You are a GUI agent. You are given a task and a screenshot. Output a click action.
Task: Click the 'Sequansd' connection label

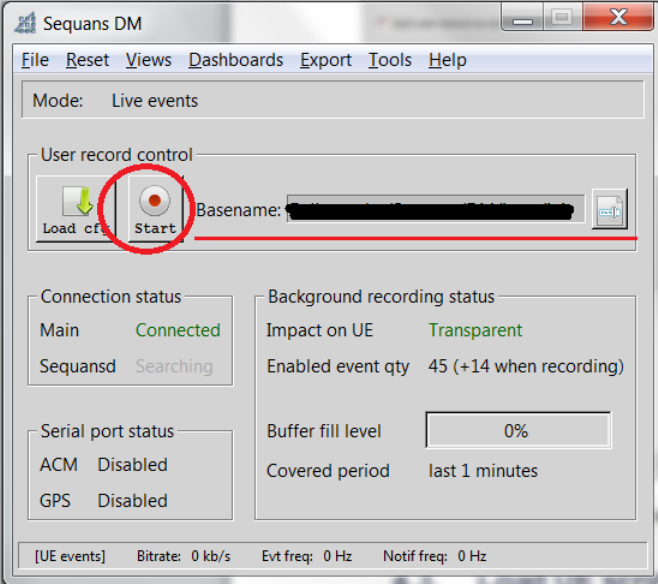(78, 366)
